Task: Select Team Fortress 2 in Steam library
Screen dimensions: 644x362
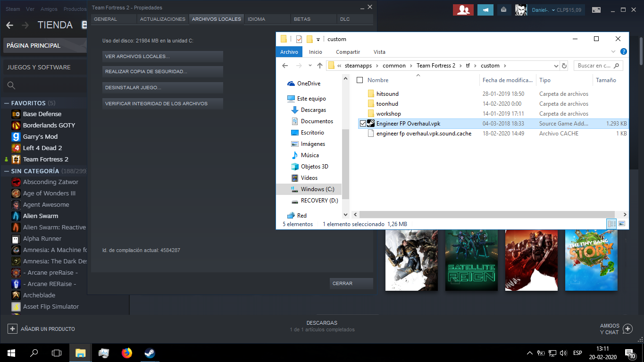Action: click(45, 160)
